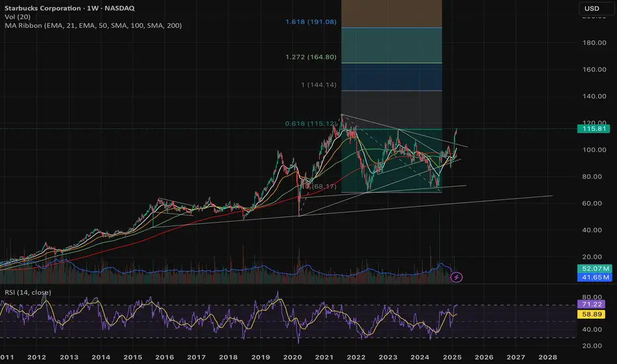Click the 2015 label on time axis
This screenshot has width=617, height=364.
132,357
